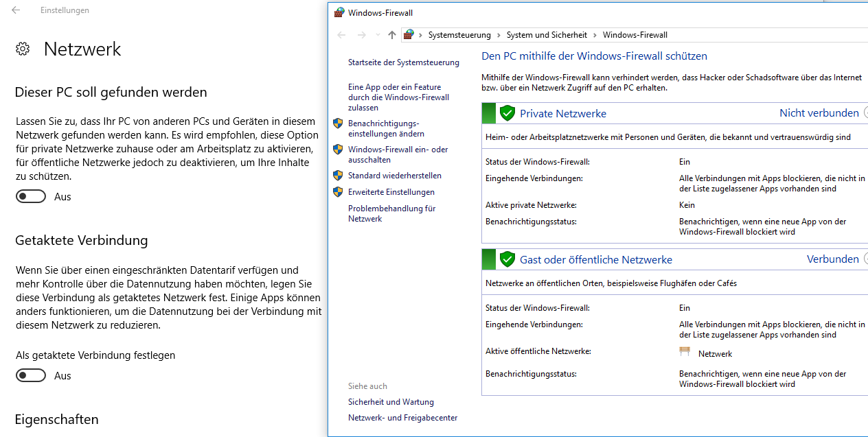Open Benachrichtigungseinstellungen ändern link
Viewport: 868px width, 437px height.
tap(386, 128)
